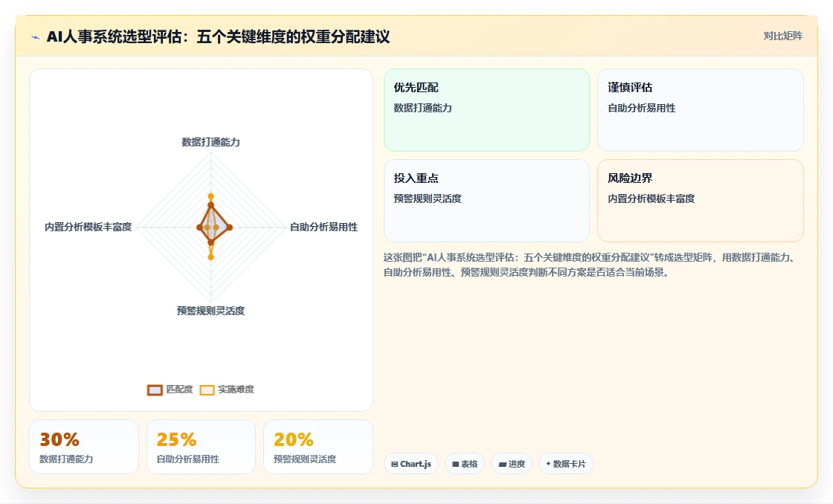
Task: Click 数据打通能力 text in 优先匹配 card
Action: 423,108
